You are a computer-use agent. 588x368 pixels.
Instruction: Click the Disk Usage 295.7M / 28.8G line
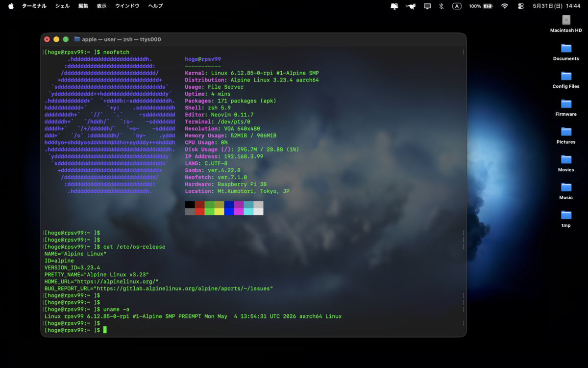pyautogui.click(x=242, y=150)
